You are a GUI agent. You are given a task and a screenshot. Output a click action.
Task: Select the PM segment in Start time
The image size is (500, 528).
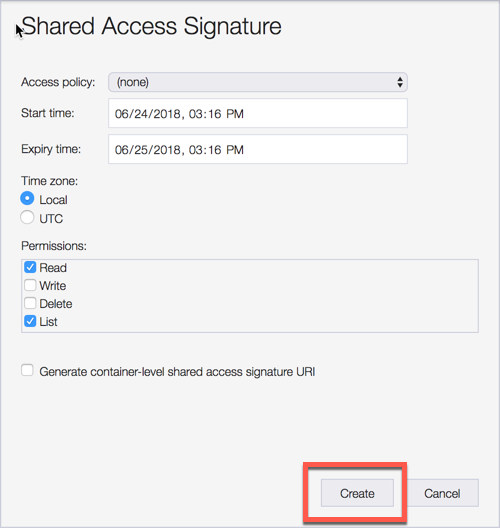(235, 114)
